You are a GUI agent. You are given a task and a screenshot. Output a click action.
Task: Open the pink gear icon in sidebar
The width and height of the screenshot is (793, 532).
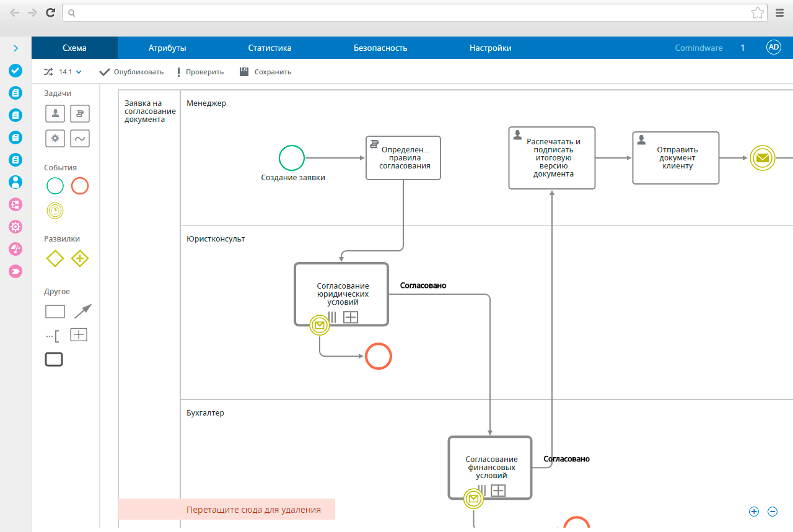[15, 227]
